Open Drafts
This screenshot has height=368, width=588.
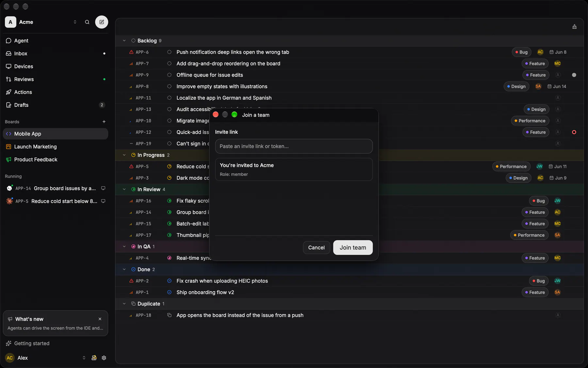coord(56,105)
